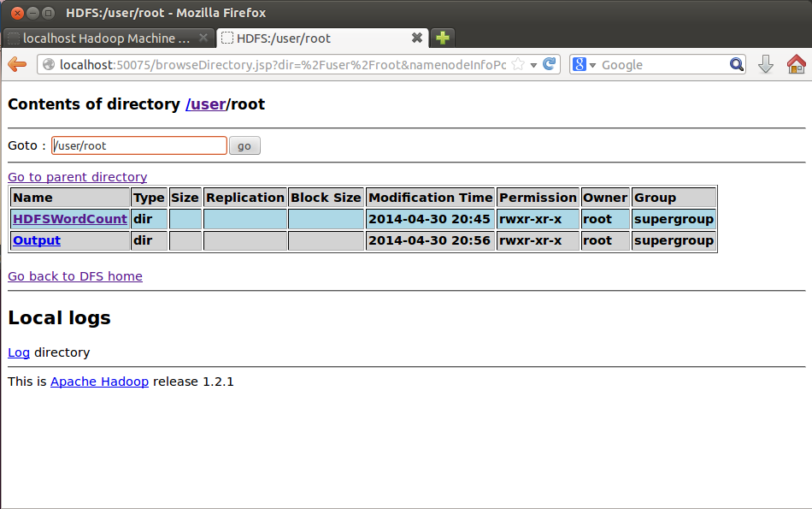The image size is (812, 509).
Task: Click the Block Size column header
Action: [326, 198]
